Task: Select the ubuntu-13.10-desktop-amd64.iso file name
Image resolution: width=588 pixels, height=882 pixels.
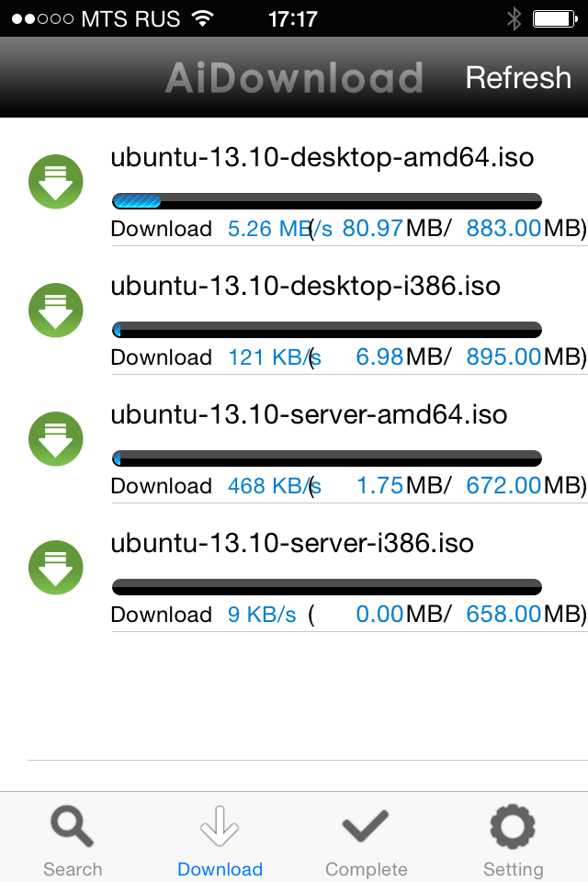Action: (322, 157)
